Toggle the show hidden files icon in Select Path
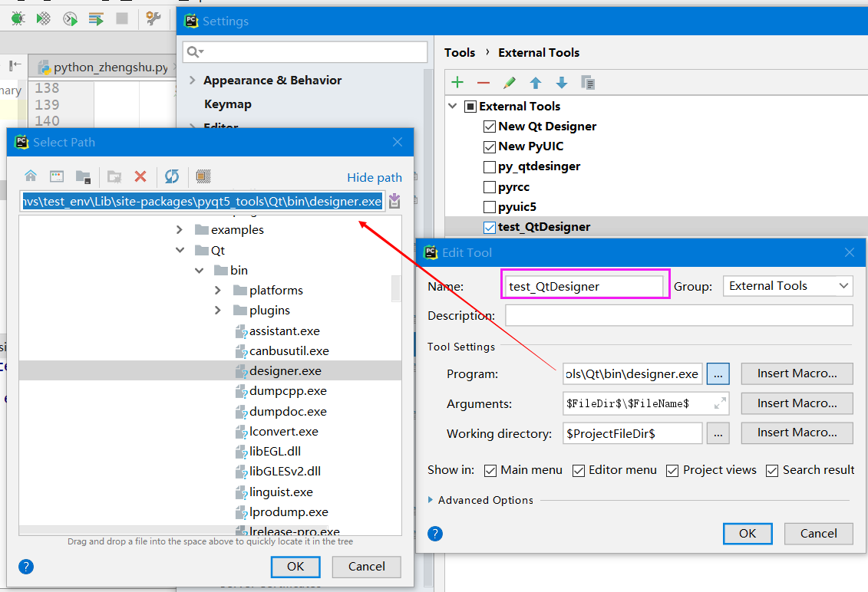This screenshot has width=868, height=592. click(203, 176)
